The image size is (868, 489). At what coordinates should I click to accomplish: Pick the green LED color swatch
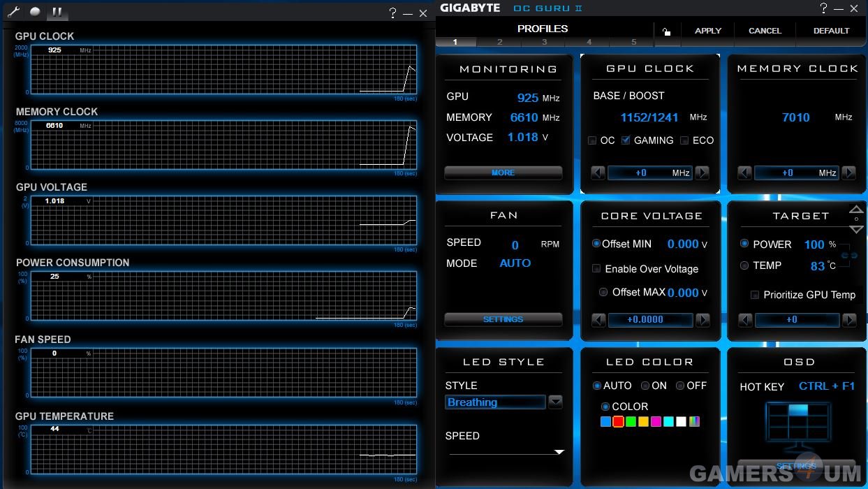[631, 421]
